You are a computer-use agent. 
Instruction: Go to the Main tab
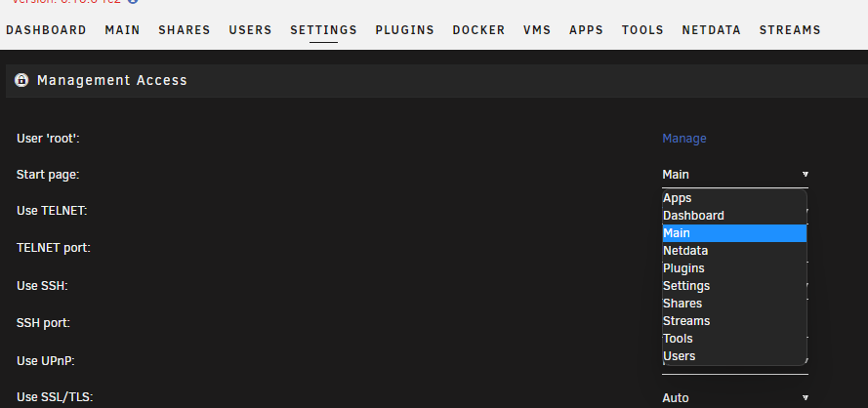click(x=122, y=30)
